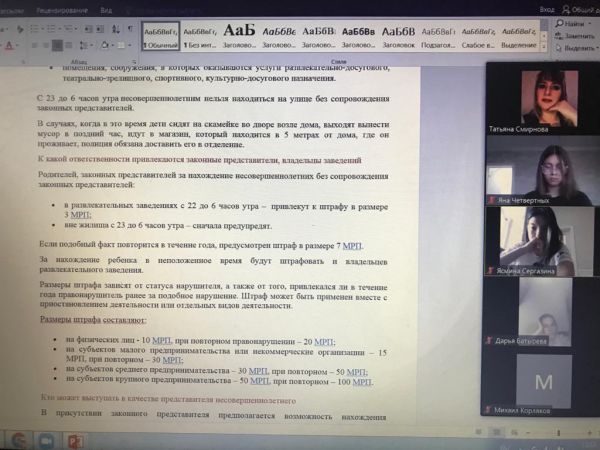600x450 pixels.
Task: Click the first МРП underlined link in text
Action: (x=79, y=214)
